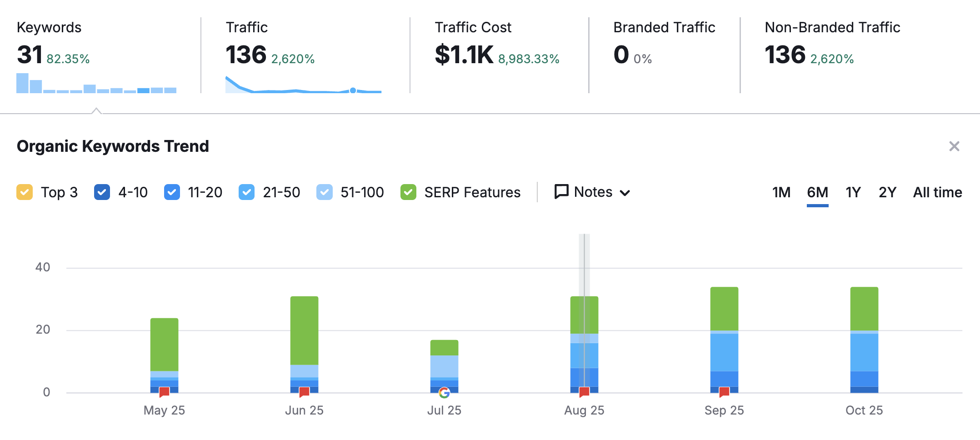This screenshot has height=440, width=980.
Task: Click the note marker under the May 25 column
Action: pos(164,391)
